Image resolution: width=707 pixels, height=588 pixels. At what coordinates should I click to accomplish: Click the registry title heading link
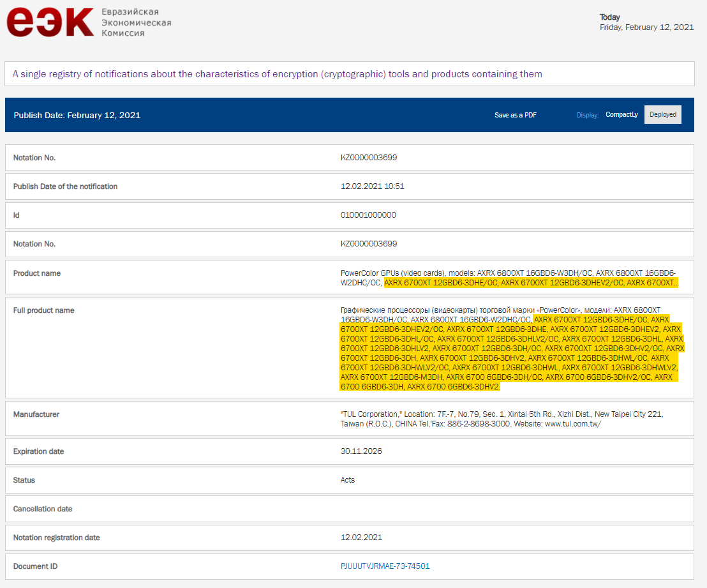pos(277,74)
